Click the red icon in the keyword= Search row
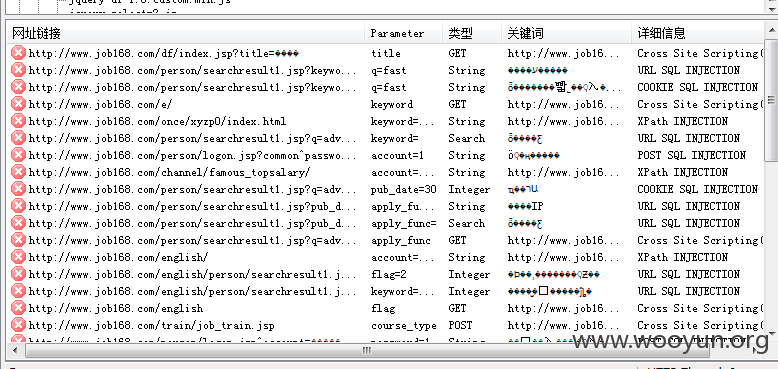The width and height of the screenshot is (778, 369). tap(18, 138)
